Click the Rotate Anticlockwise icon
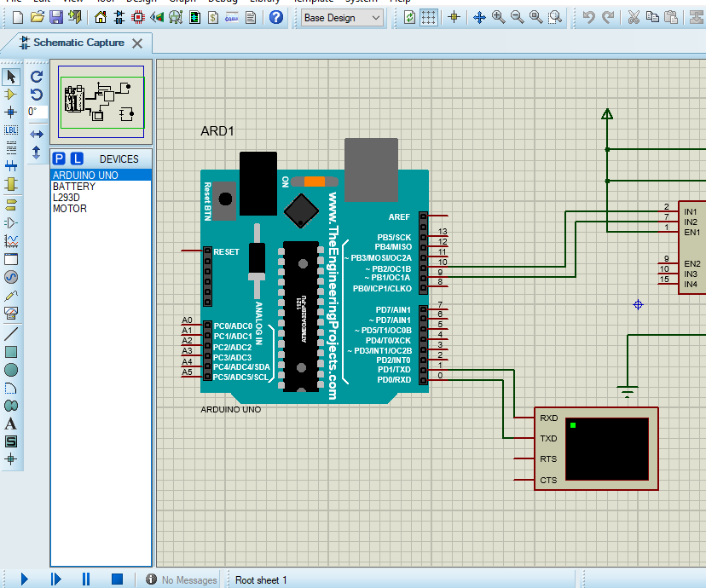 pyautogui.click(x=36, y=94)
